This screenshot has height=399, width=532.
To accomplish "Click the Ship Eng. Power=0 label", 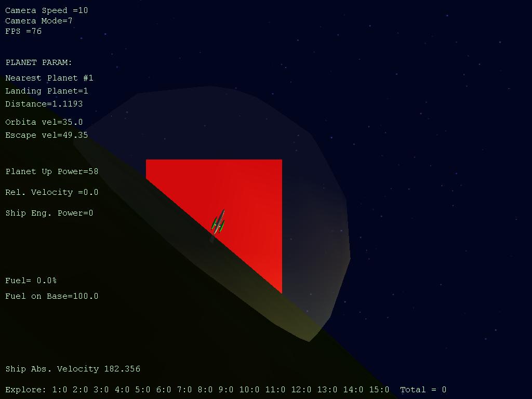I will point(49,213).
